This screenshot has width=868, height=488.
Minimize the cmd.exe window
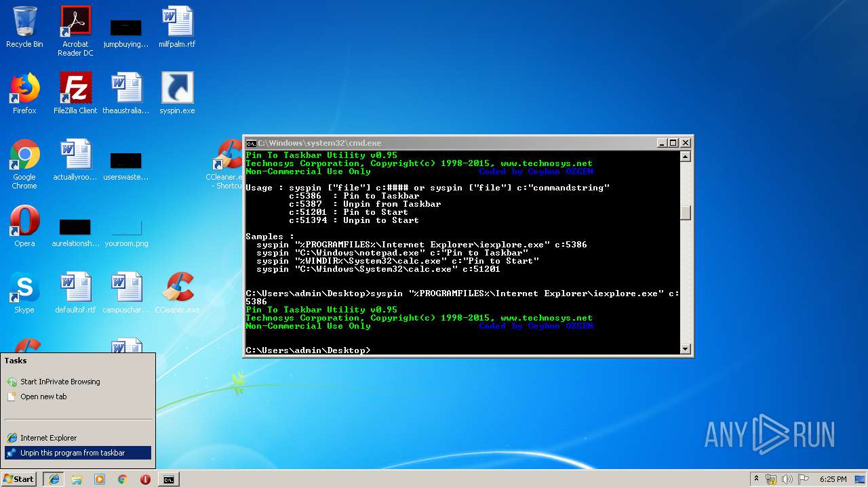point(662,143)
